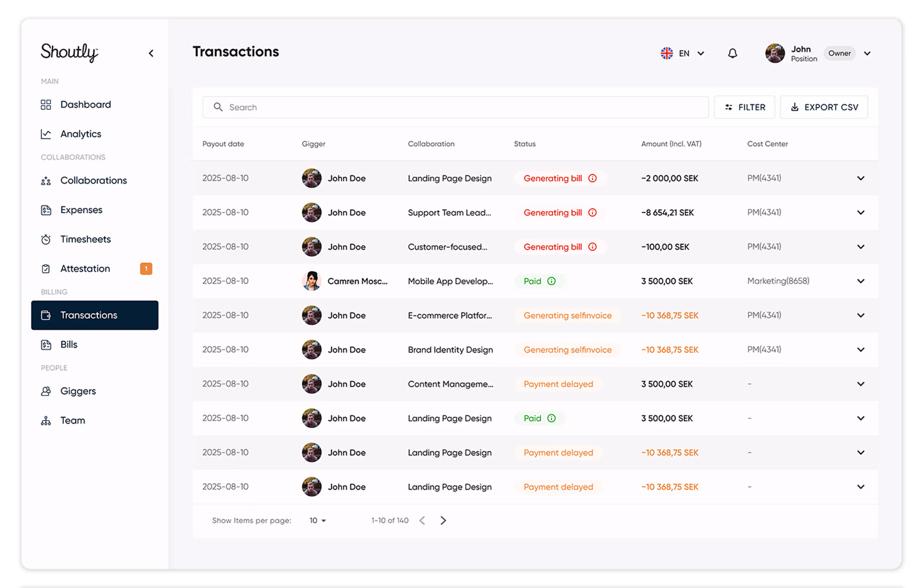Click the notification bell icon
This screenshot has width=923, height=588.
[732, 53]
